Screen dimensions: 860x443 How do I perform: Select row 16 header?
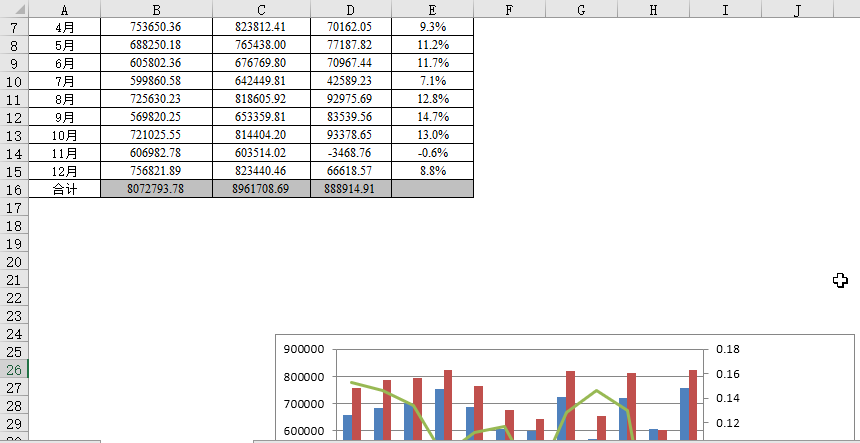tap(14, 189)
